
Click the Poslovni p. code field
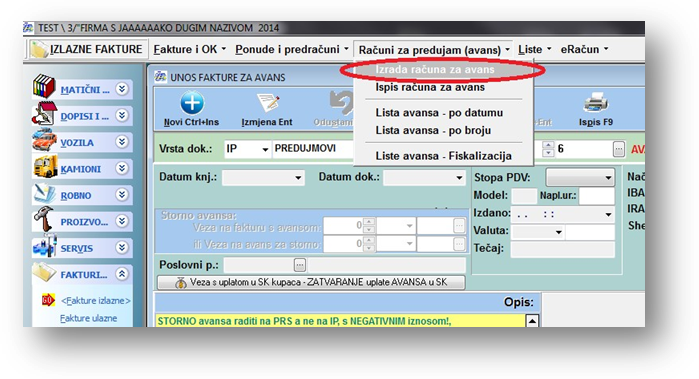click(x=259, y=265)
